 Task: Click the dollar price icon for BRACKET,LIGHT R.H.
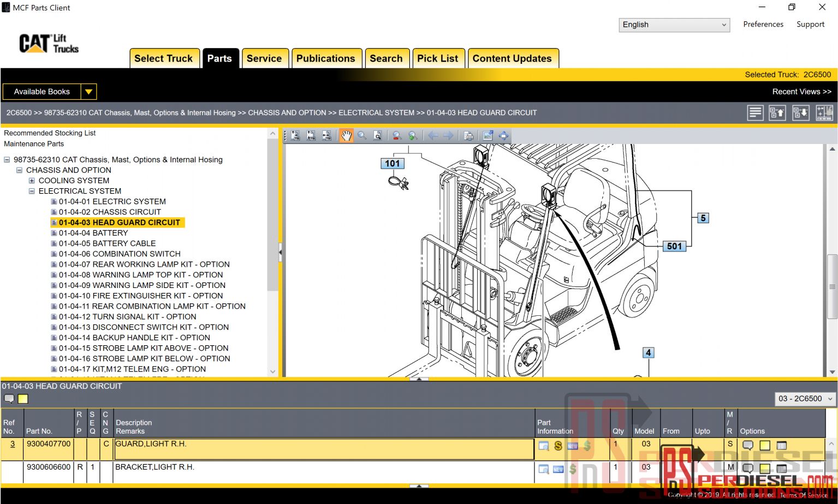tap(572, 469)
